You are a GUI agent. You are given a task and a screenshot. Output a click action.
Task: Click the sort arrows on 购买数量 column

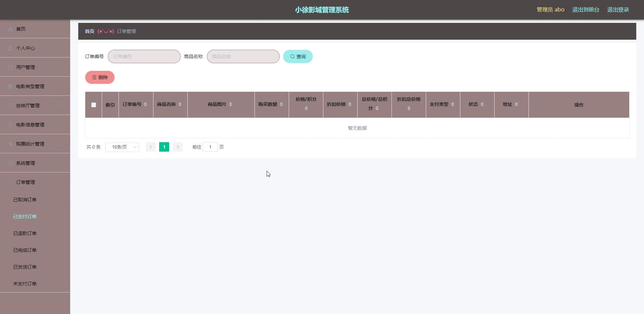coord(281,105)
